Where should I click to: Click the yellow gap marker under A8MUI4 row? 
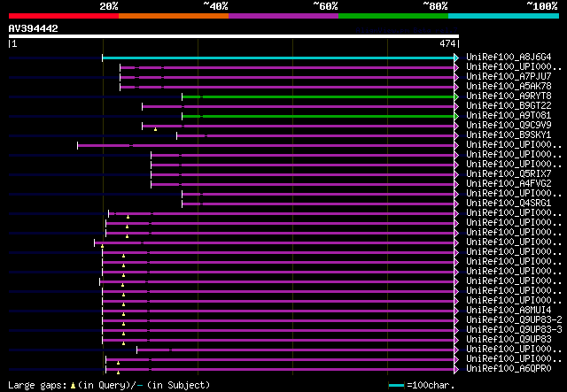click(124, 314)
